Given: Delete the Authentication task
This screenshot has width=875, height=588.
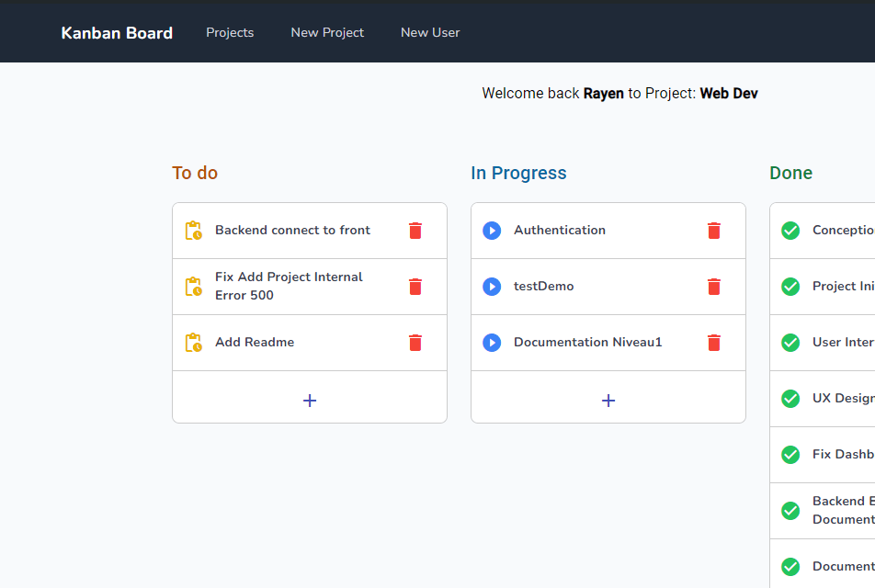Looking at the screenshot, I should (713, 230).
